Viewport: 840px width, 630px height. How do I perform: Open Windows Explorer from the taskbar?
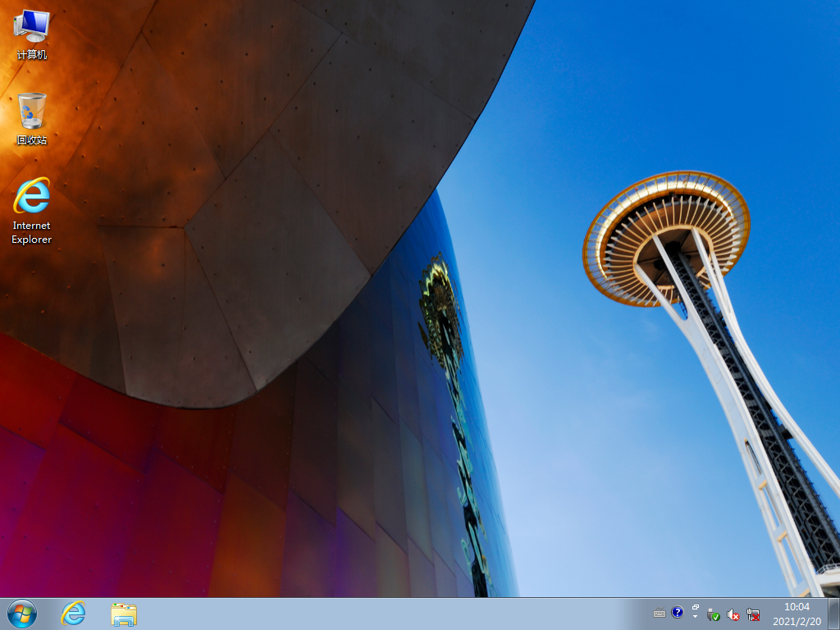(x=121, y=614)
